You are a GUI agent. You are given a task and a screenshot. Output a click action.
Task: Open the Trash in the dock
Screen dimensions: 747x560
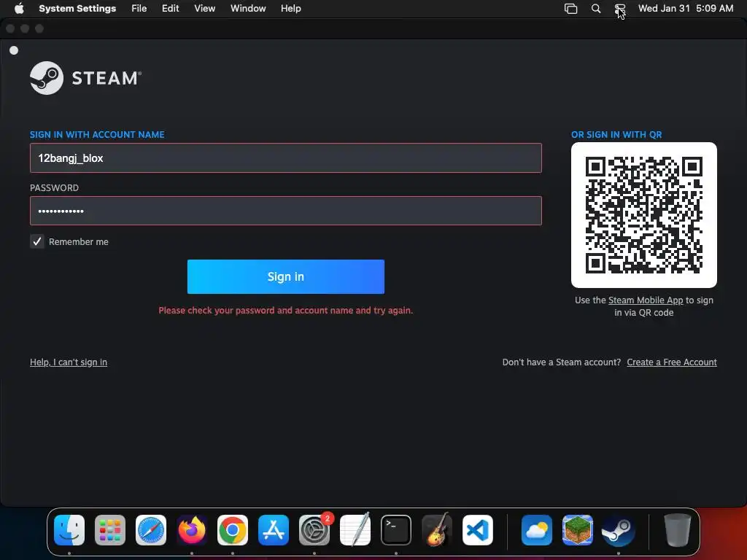(678, 530)
